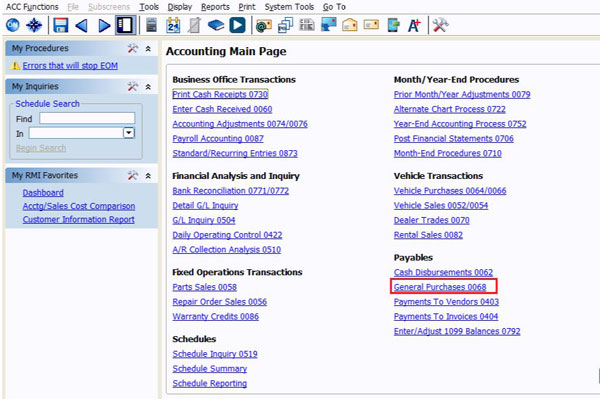Image resolution: width=600 pixels, height=400 pixels.
Task: Click the blue left arrow Back icon
Action: coord(83,24)
